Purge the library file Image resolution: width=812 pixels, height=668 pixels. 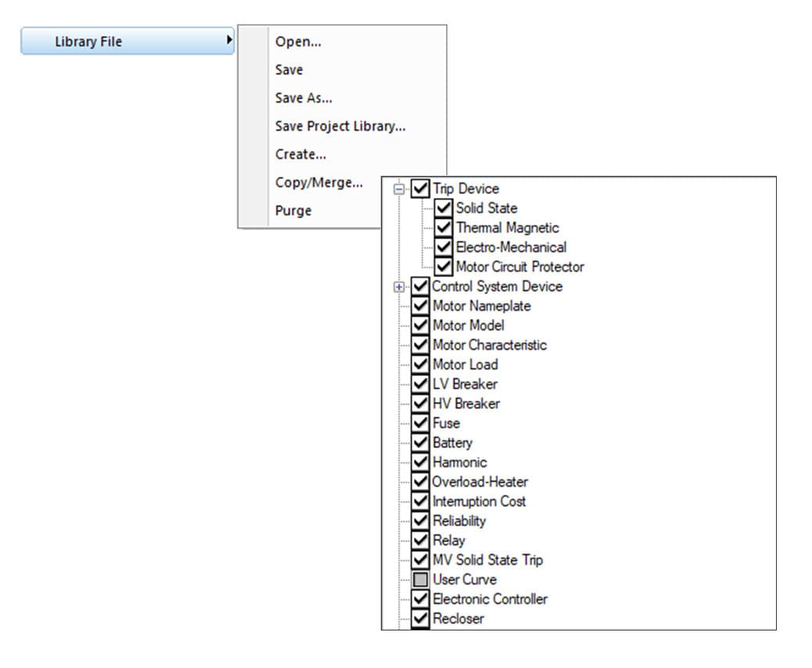[292, 210]
